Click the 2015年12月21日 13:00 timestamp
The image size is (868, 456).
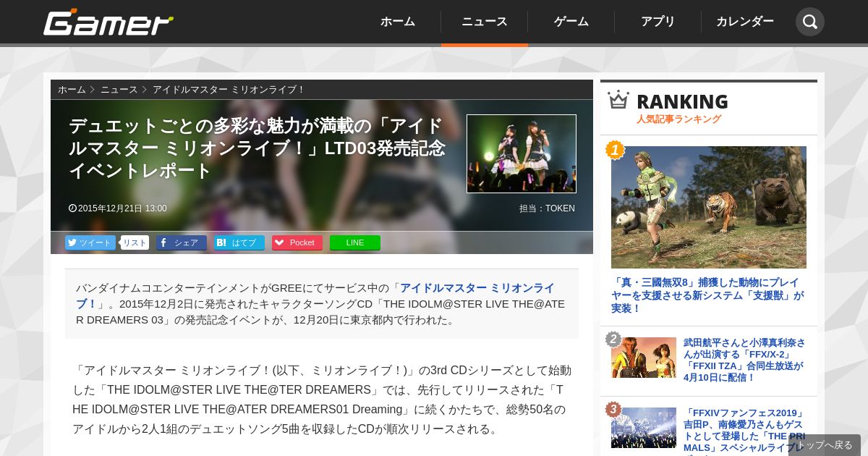(x=118, y=208)
